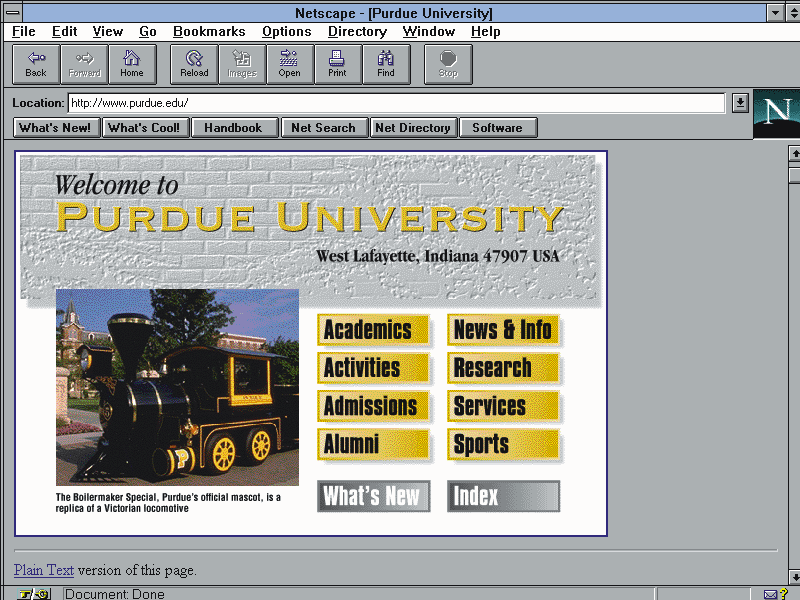Viewport: 800px width, 600px height.
Task: Print the page via toolbar
Action: click(338, 64)
